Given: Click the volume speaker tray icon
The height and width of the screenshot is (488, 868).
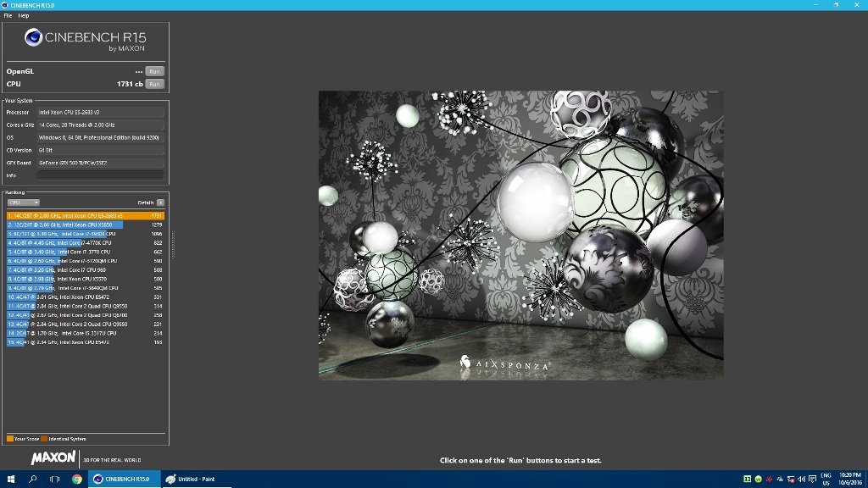Looking at the screenshot, I should [800, 479].
